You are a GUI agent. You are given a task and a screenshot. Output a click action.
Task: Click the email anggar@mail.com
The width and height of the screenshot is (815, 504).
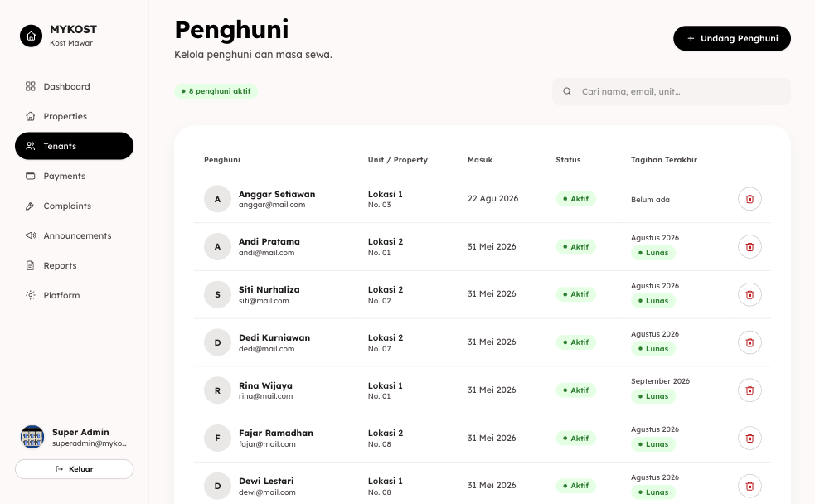[272, 205]
